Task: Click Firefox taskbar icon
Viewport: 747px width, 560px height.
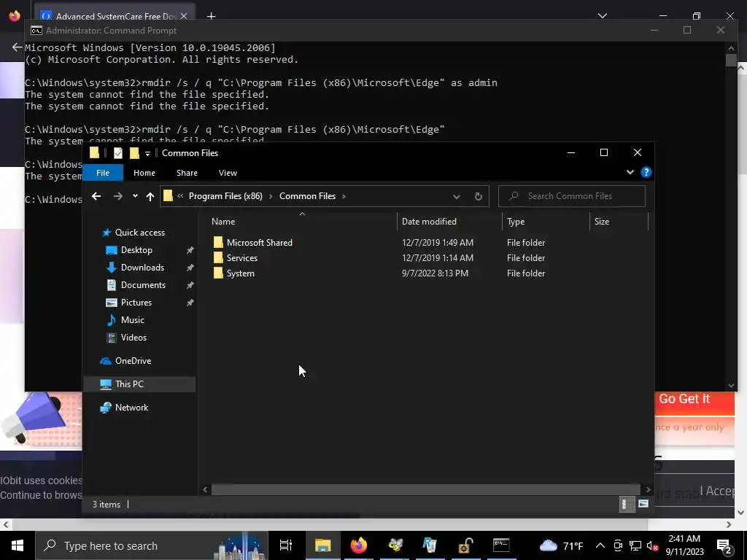Action: tap(359, 545)
